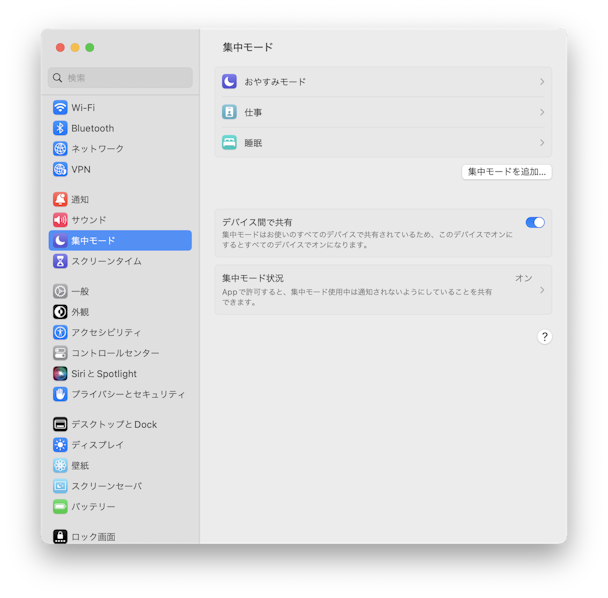Select 集中モード in the sidebar
The height and width of the screenshot is (598, 608).
coord(120,240)
